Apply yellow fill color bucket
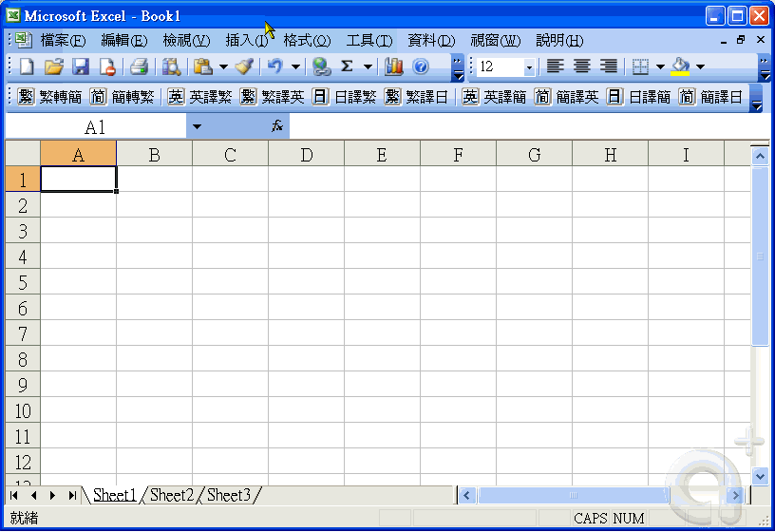 click(x=681, y=66)
